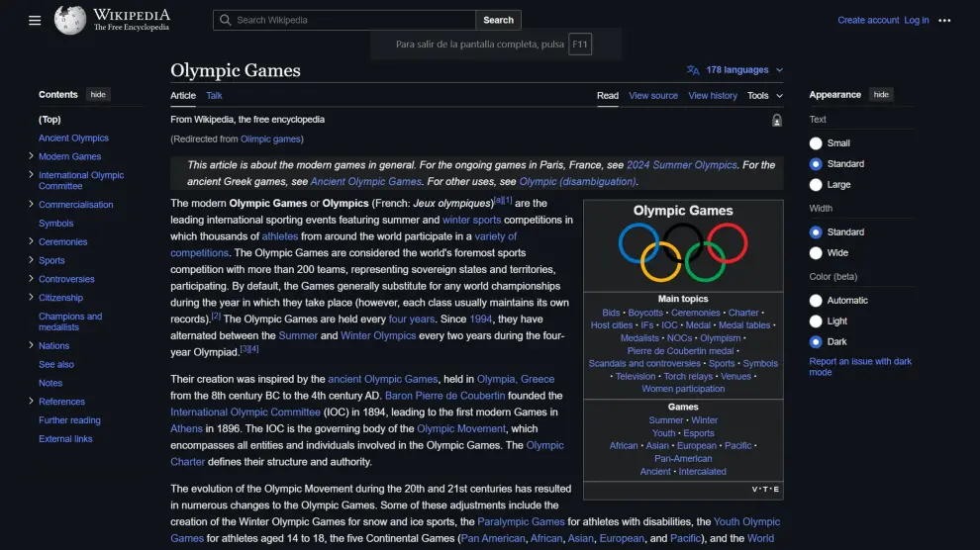Image resolution: width=980 pixels, height=550 pixels.
Task: Switch to the Talk tab
Action: tap(214, 96)
